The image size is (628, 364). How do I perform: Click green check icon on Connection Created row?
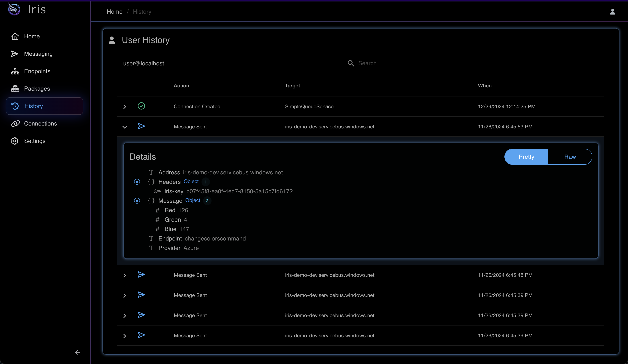(x=141, y=106)
